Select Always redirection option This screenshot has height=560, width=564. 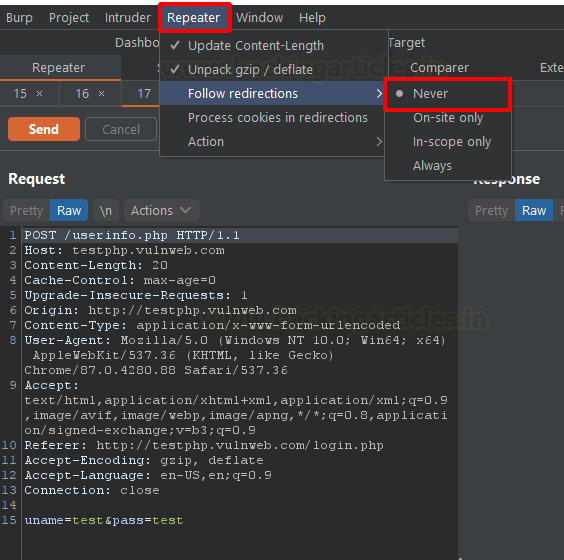click(x=447, y=166)
